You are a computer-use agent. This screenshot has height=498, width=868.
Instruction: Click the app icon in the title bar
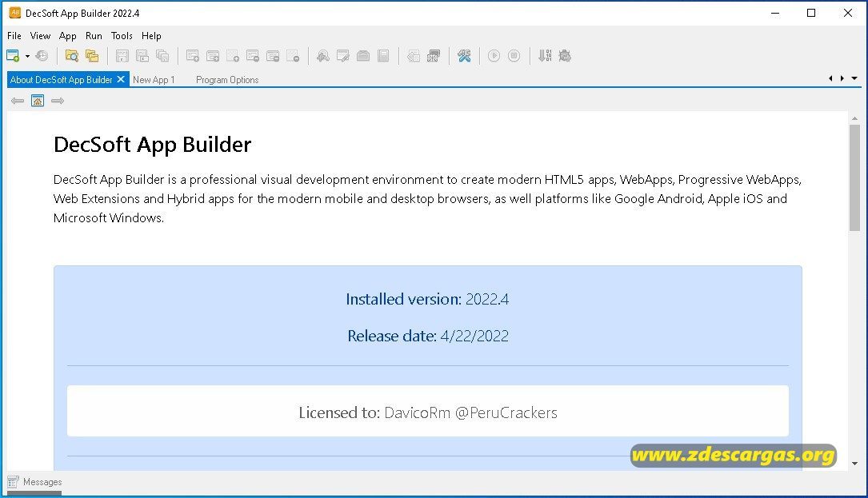15,13
